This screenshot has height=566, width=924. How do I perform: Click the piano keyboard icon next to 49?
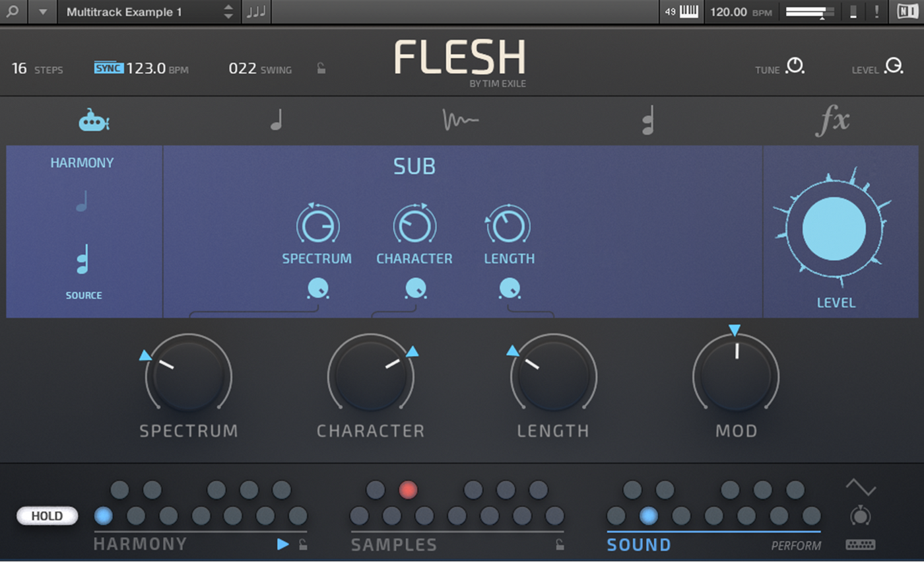[x=689, y=12]
